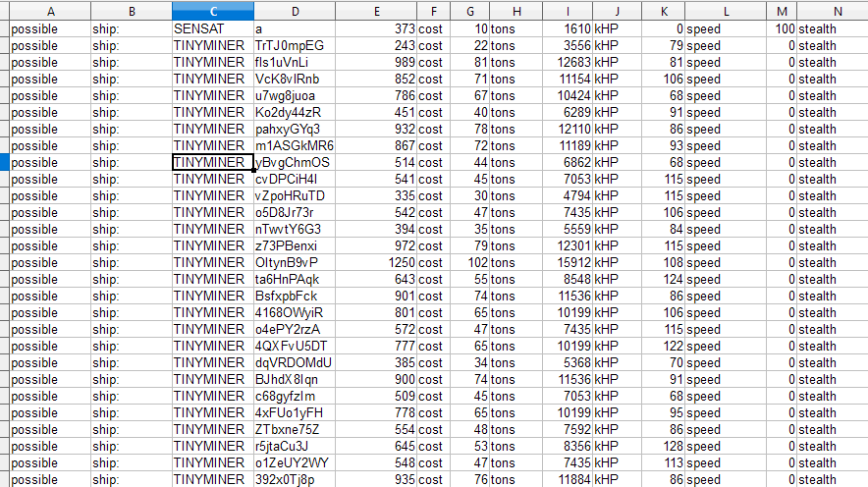Screen dimensions: 868x487
Task: Select the 373 cost value
Action: (x=376, y=28)
